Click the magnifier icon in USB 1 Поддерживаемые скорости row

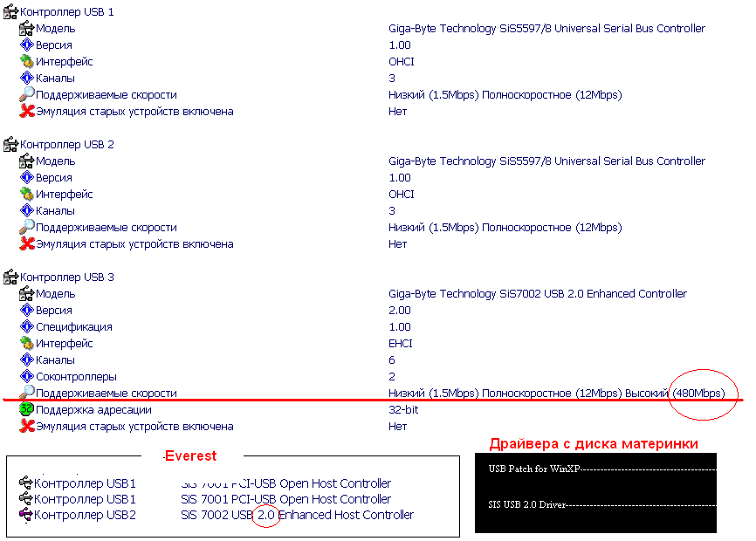click(x=27, y=94)
